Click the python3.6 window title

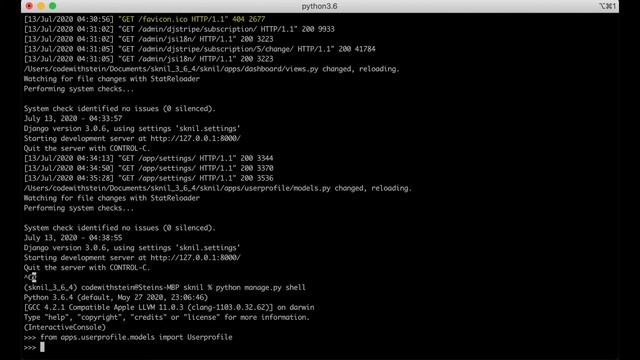tap(319, 6)
